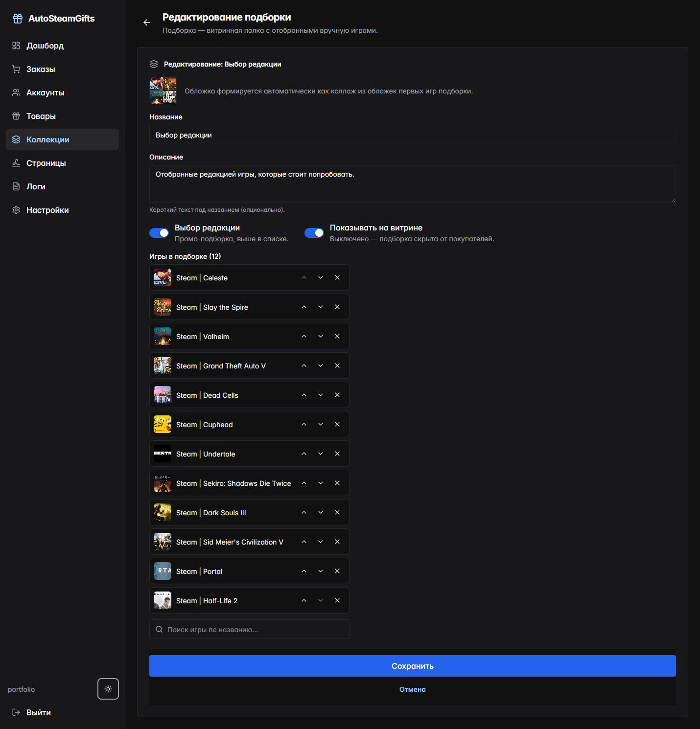
Task: Remove Undertale from the collection
Action: click(337, 454)
